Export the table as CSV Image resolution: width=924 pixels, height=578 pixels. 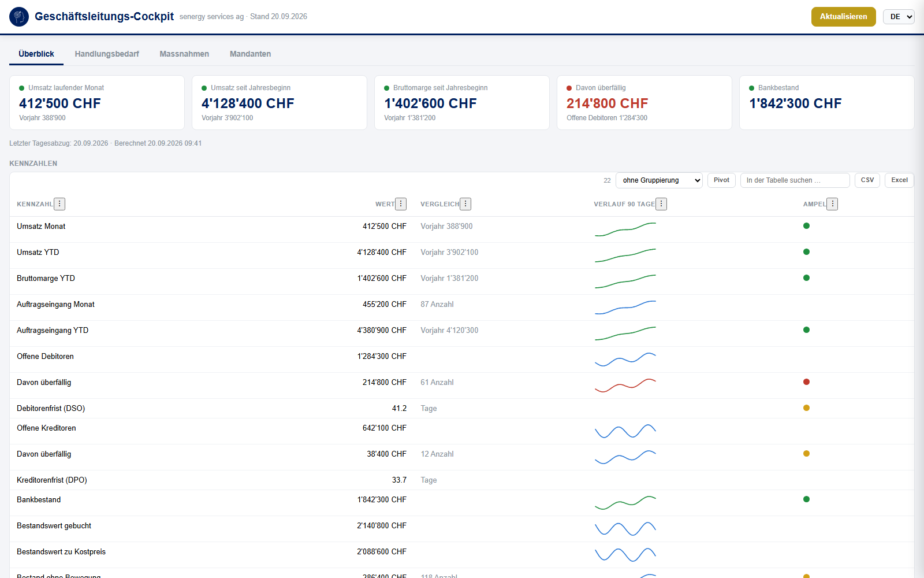coord(867,180)
